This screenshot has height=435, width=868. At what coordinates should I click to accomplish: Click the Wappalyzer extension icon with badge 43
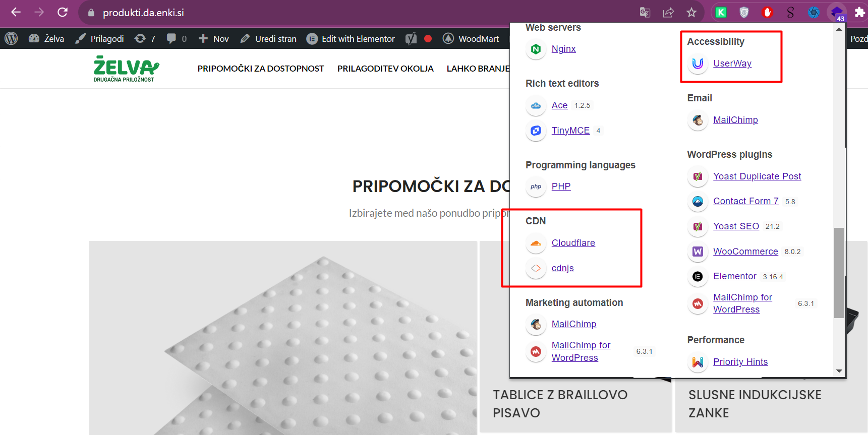(x=837, y=13)
